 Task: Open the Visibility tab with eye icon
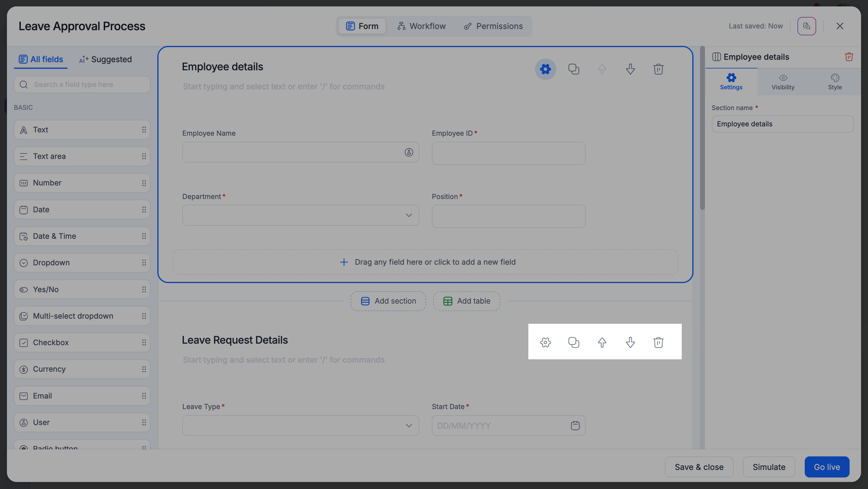(782, 82)
